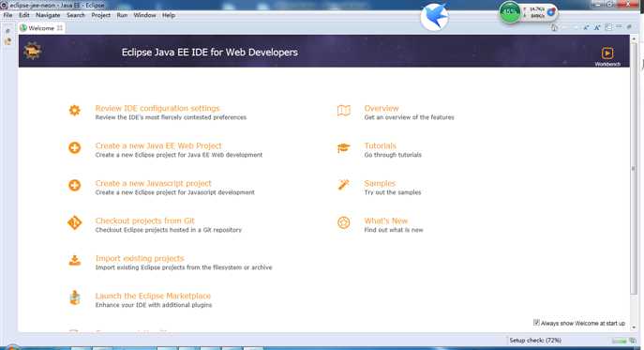Click 'Try out the samples' text
This screenshot has width=644, height=350.
click(x=393, y=192)
